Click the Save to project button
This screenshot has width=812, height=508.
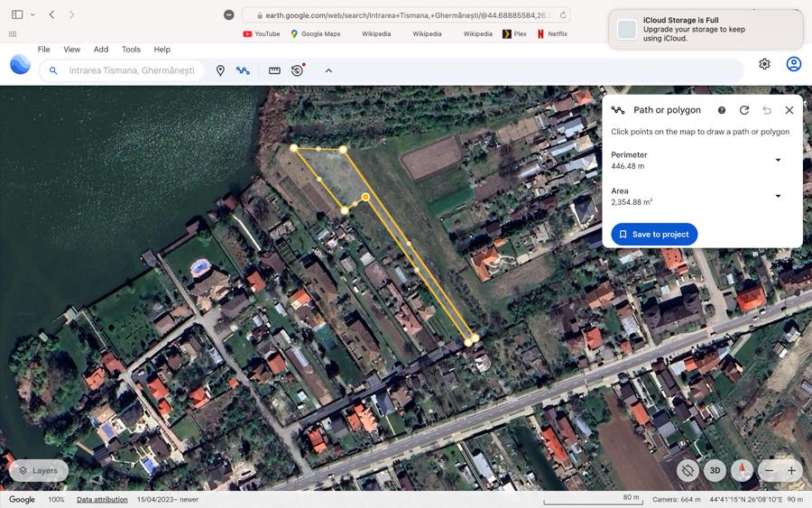click(654, 235)
